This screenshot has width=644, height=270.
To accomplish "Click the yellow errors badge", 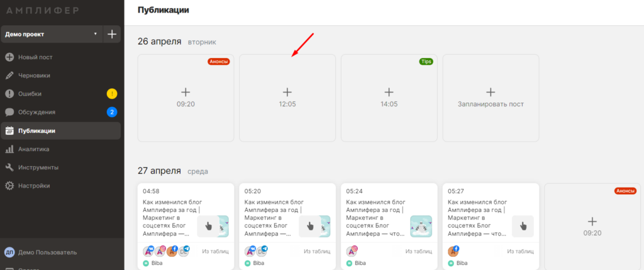I will click(112, 94).
